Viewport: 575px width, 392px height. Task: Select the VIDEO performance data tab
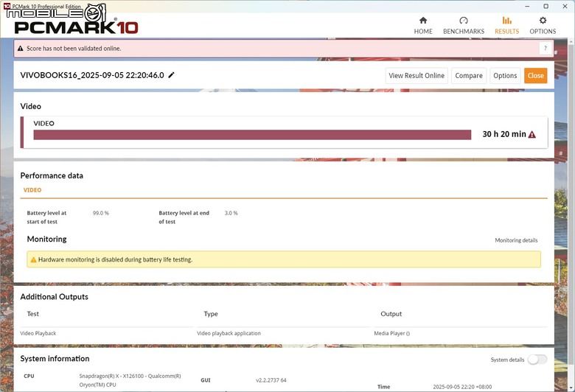pyautogui.click(x=32, y=190)
